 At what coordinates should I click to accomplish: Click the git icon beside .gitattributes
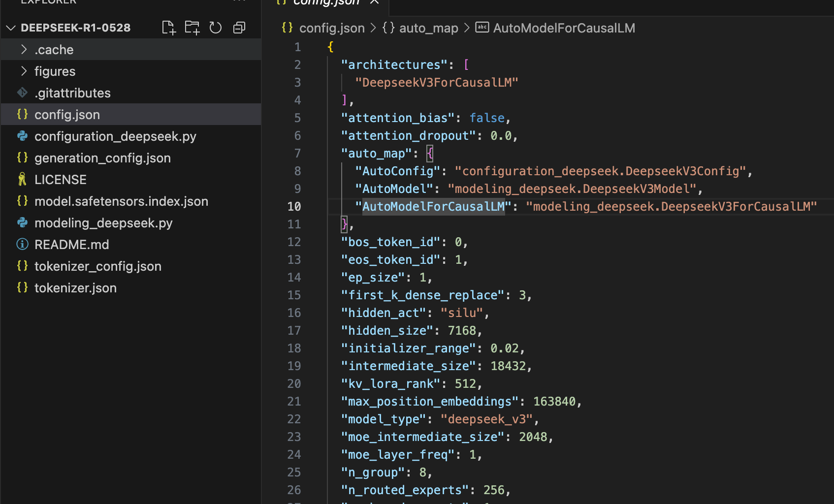(22, 93)
